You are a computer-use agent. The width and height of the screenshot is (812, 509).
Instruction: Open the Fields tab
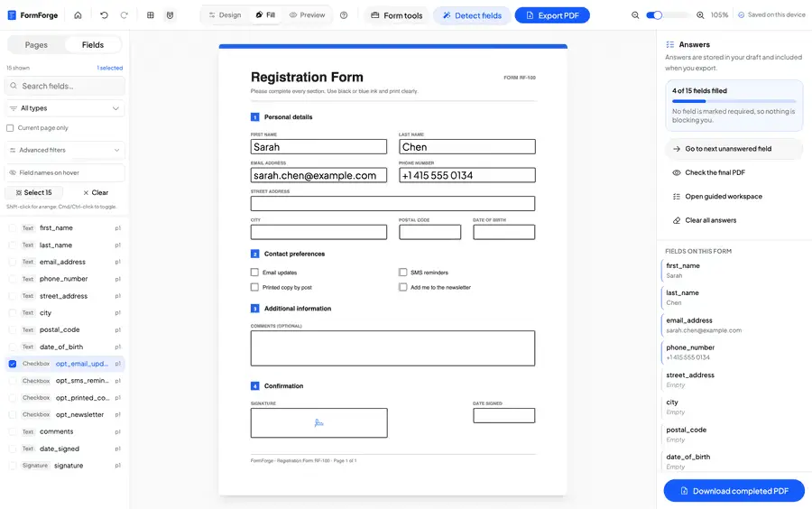pyautogui.click(x=93, y=45)
